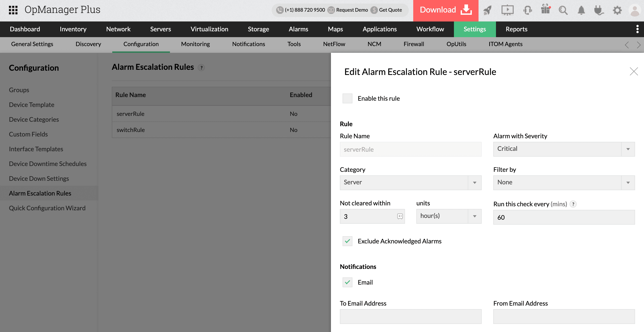This screenshot has width=644, height=332.
Task: Click the Download button
Action: [445, 11]
